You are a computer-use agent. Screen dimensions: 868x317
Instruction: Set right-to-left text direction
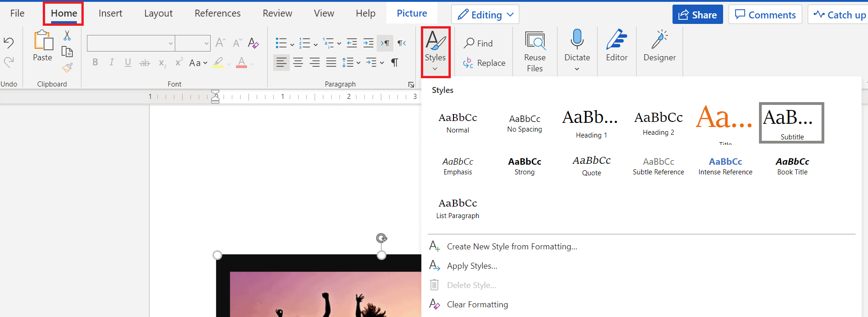(402, 43)
